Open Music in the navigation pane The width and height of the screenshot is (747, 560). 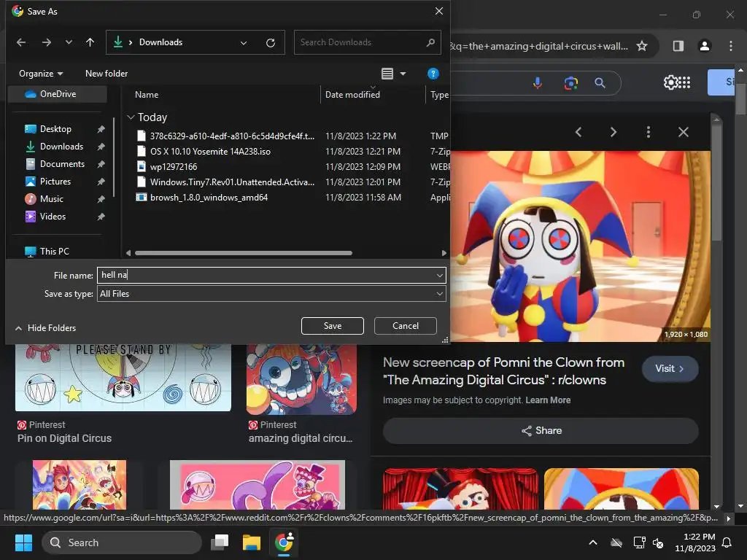point(52,199)
